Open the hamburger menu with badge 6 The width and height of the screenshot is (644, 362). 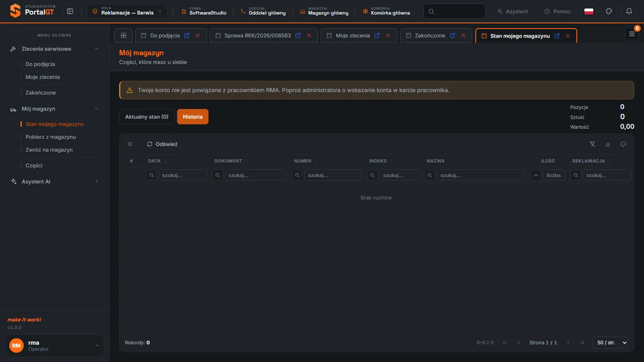pos(632,34)
